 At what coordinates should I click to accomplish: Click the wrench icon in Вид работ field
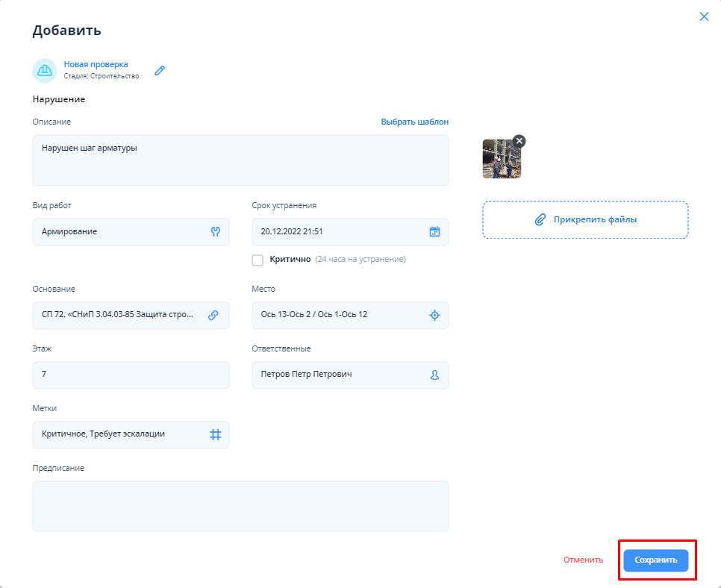[216, 231]
